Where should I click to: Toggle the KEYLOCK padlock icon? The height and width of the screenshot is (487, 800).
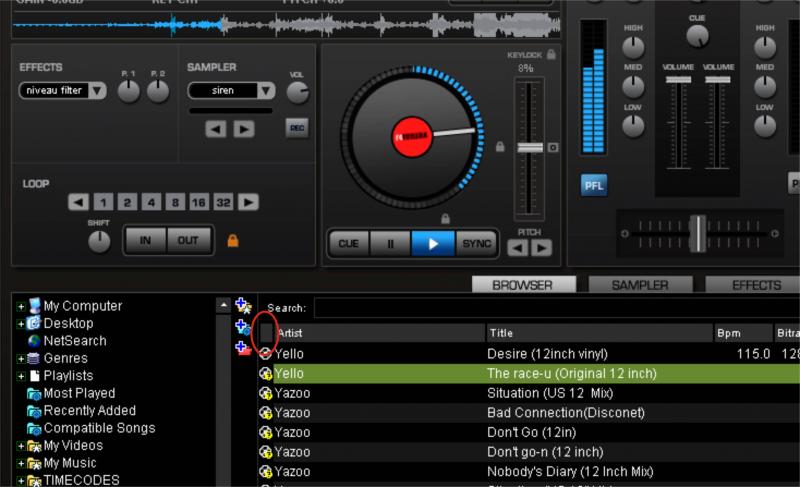(x=551, y=54)
